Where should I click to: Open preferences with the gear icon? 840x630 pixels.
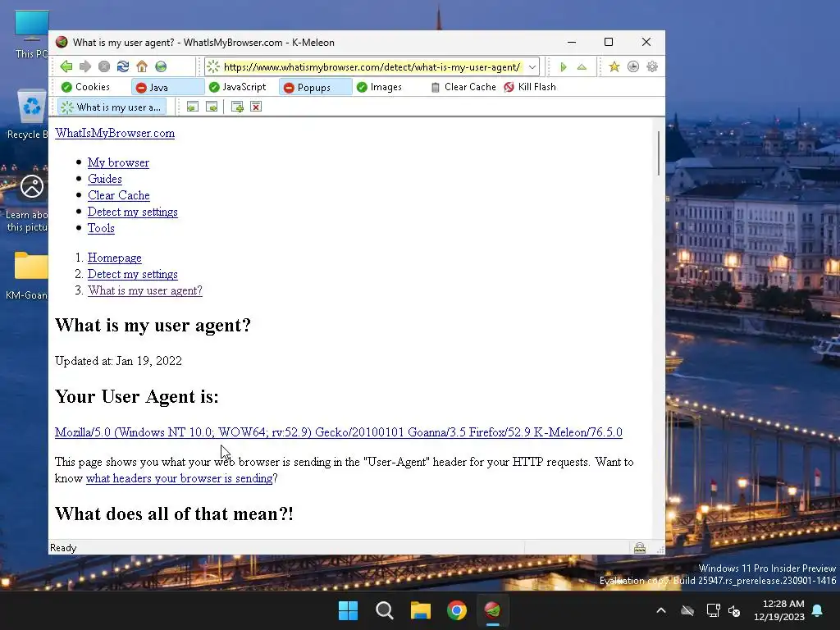(652, 66)
